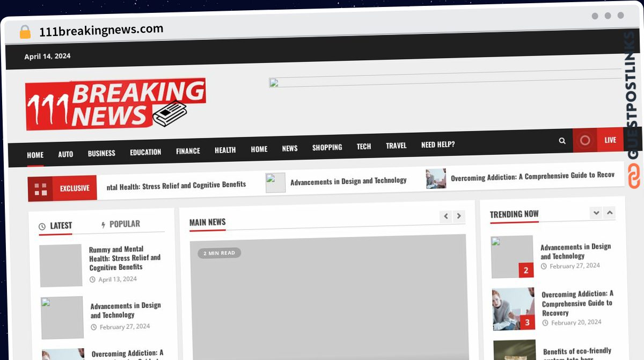Go to the Education category

click(x=145, y=152)
